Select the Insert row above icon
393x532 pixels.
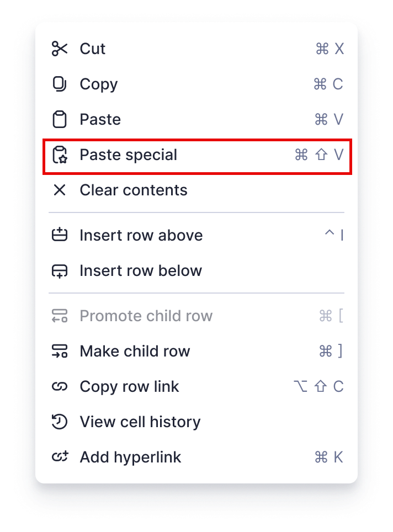[x=61, y=235]
